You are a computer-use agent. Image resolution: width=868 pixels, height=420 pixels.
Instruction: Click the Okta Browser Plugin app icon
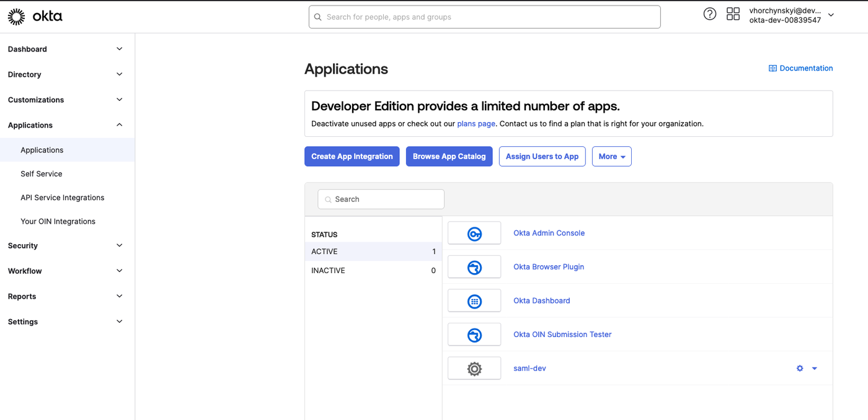474,267
